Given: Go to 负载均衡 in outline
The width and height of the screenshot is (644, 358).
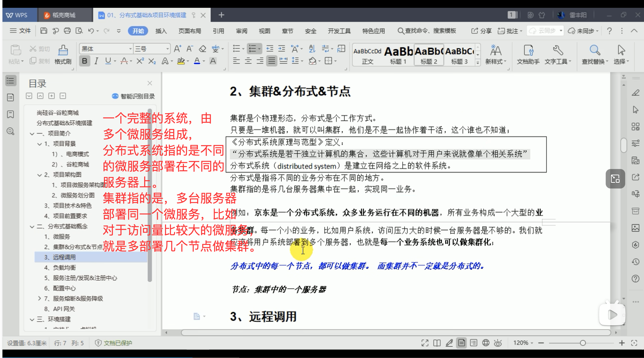Looking at the screenshot, I should point(64,268).
